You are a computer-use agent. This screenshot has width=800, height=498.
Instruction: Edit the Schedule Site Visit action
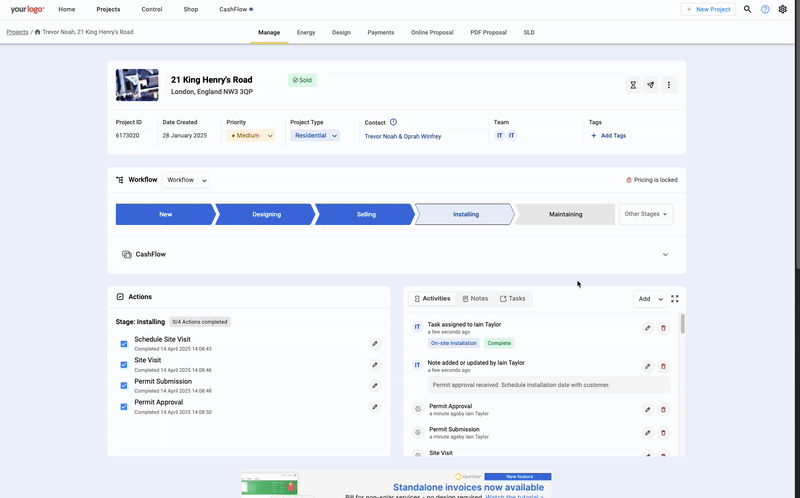pos(375,343)
